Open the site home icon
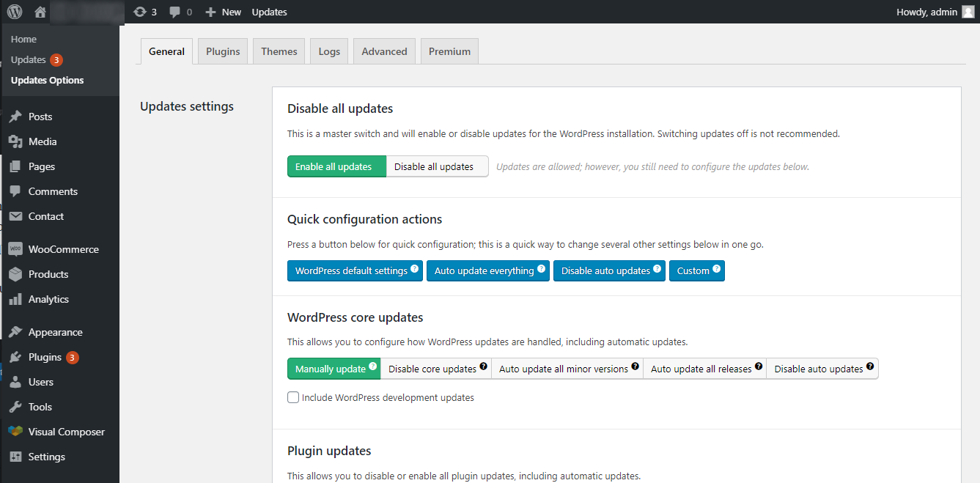The image size is (980, 483). [x=40, y=12]
